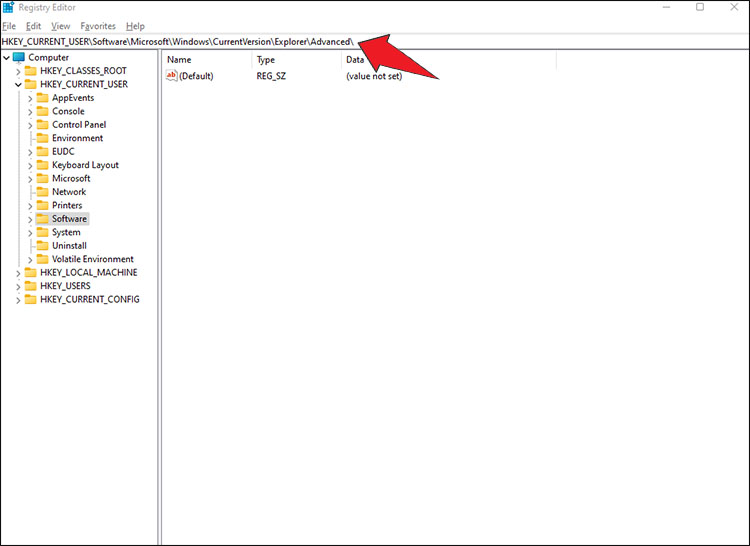Select the Software key label

tap(69, 219)
